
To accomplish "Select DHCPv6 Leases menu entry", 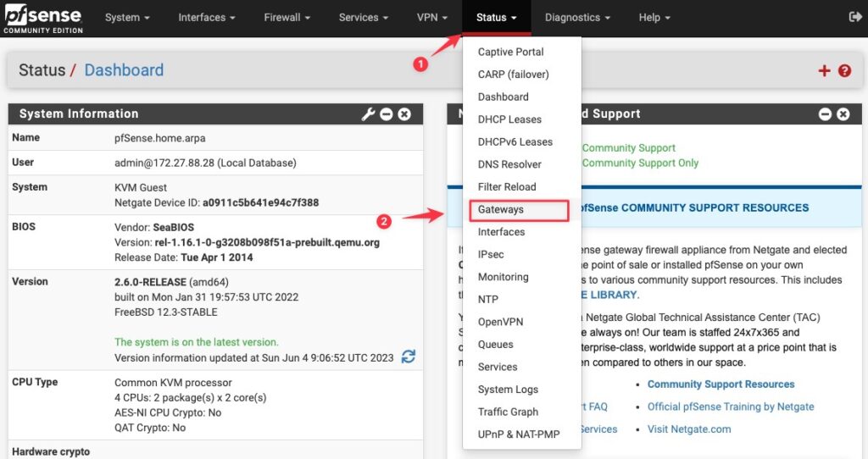I will pos(522,142).
